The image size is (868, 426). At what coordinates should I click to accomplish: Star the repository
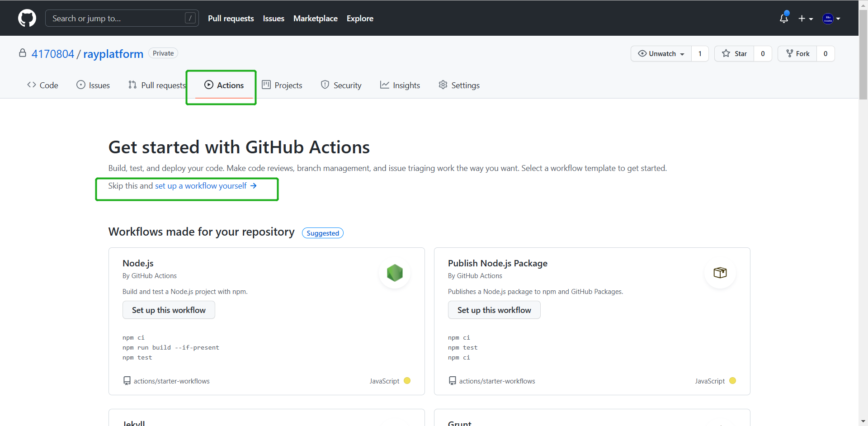(734, 53)
